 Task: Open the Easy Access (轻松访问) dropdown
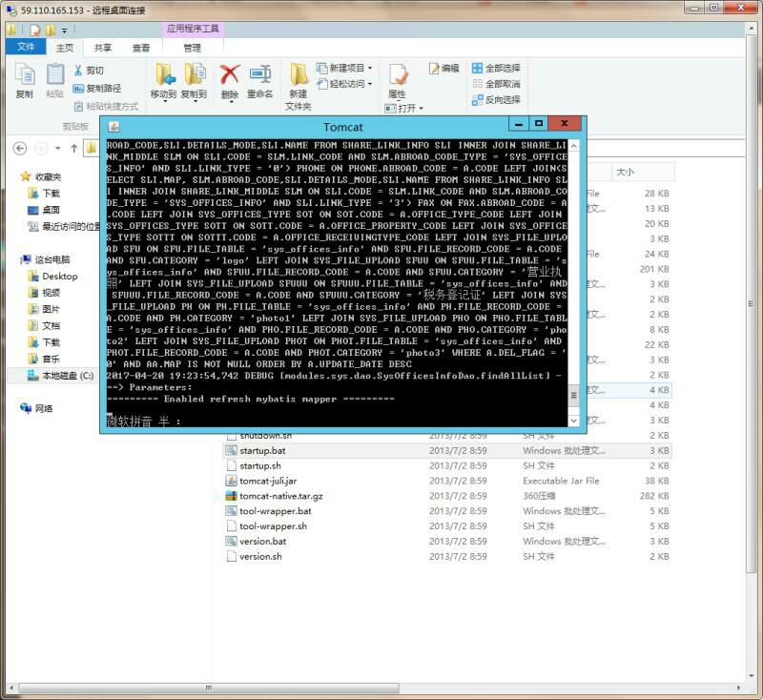coord(349,84)
